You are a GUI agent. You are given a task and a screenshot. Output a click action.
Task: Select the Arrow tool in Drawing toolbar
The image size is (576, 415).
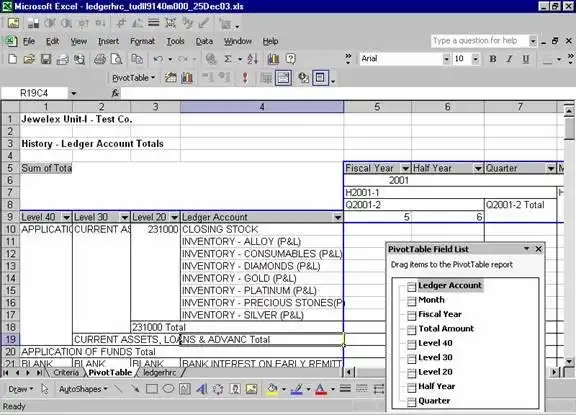pyautogui.click(x=135, y=389)
